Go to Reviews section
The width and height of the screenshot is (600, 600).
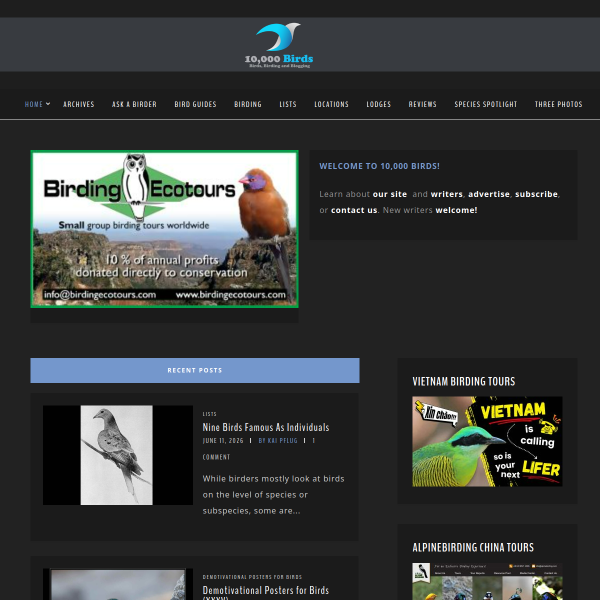(x=422, y=104)
